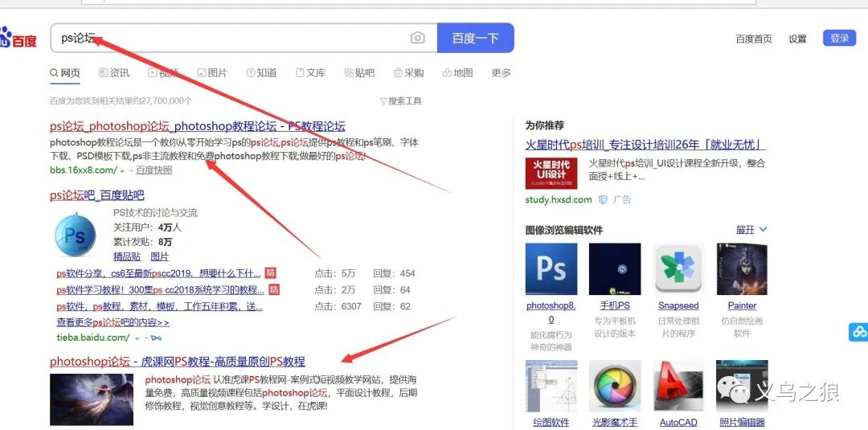Image resolution: width=868 pixels, height=430 pixels.
Task: Open the ps论坛吧_百度贴吧 result link
Action: click(x=97, y=195)
